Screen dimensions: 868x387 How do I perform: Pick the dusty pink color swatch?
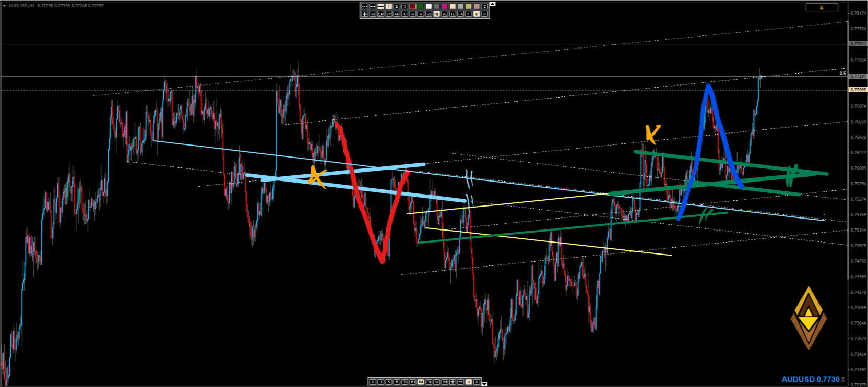pos(477,6)
